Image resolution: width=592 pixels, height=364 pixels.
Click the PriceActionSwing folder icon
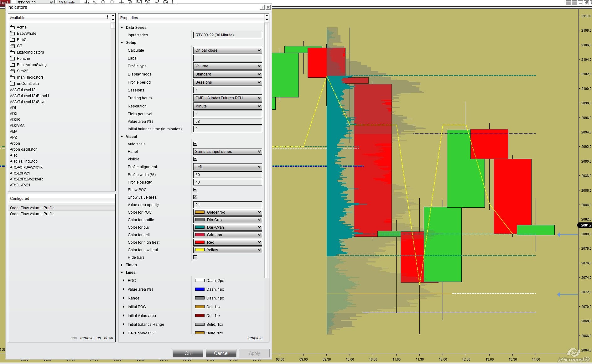[13, 65]
